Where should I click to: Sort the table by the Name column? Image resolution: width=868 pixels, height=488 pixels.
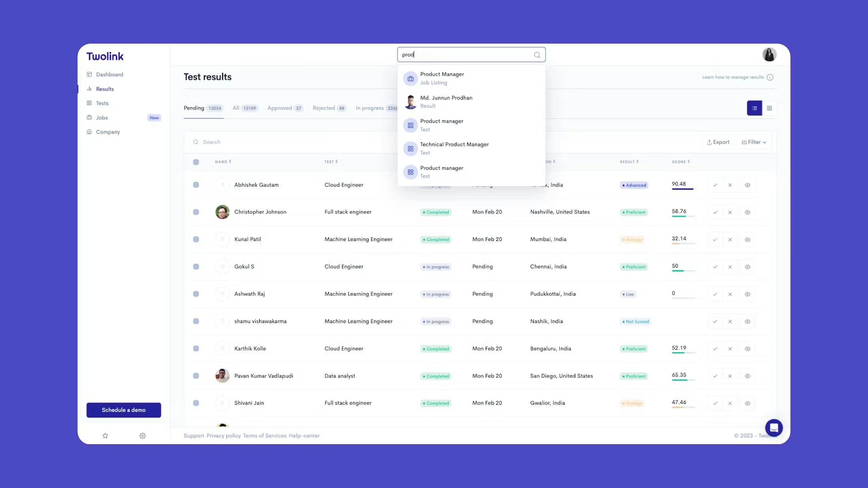[x=223, y=162]
